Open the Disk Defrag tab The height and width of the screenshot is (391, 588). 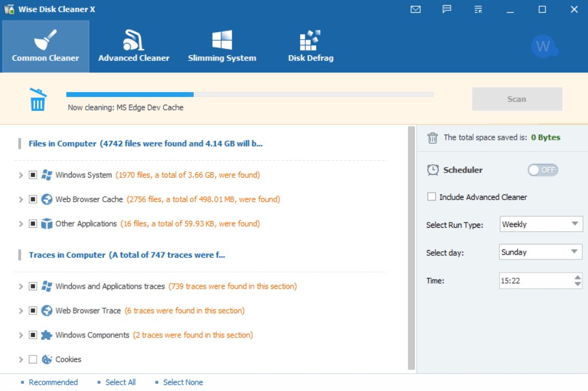pos(310,46)
